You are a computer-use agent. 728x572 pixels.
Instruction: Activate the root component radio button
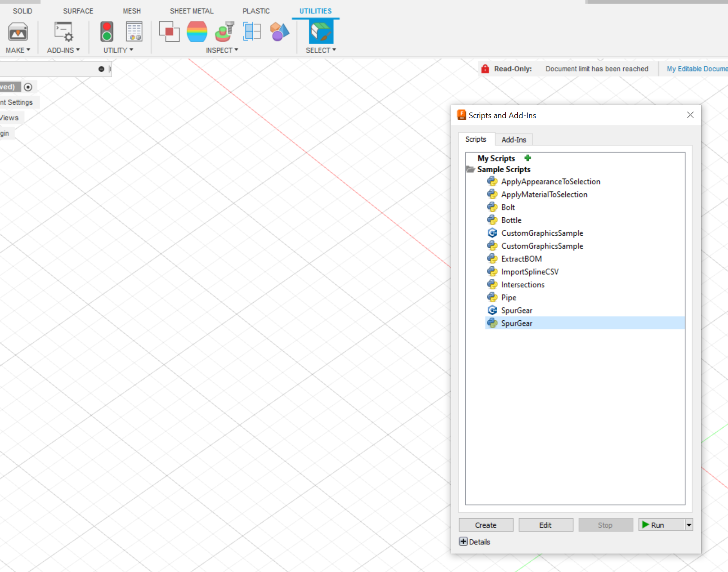28,87
